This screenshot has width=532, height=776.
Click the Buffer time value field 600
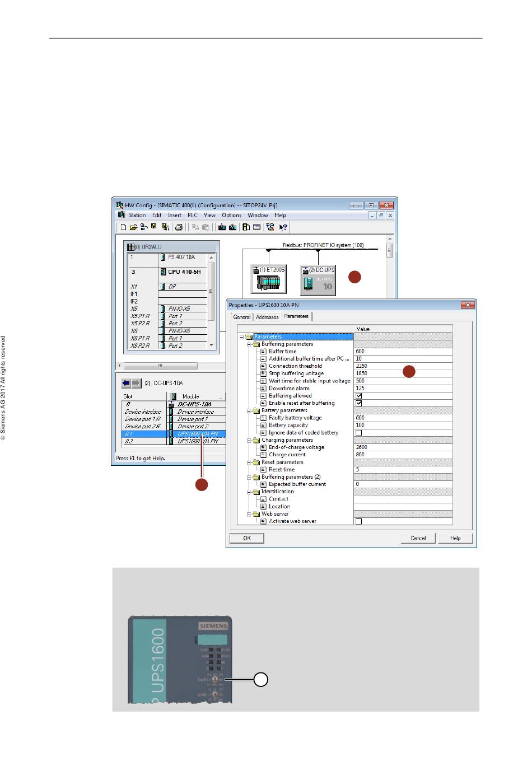[403, 352]
